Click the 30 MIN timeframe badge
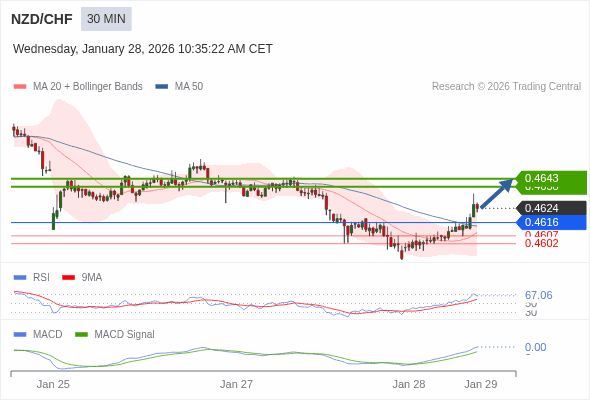The width and height of the screenshot is (590, 400). click(x=106, y=19)
